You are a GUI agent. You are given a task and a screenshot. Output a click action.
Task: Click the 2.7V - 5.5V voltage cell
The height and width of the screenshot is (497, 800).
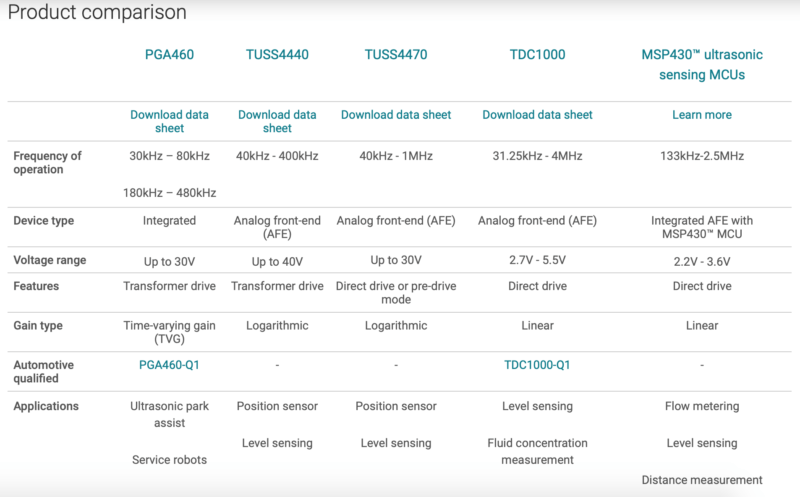(x=537, y=260)
